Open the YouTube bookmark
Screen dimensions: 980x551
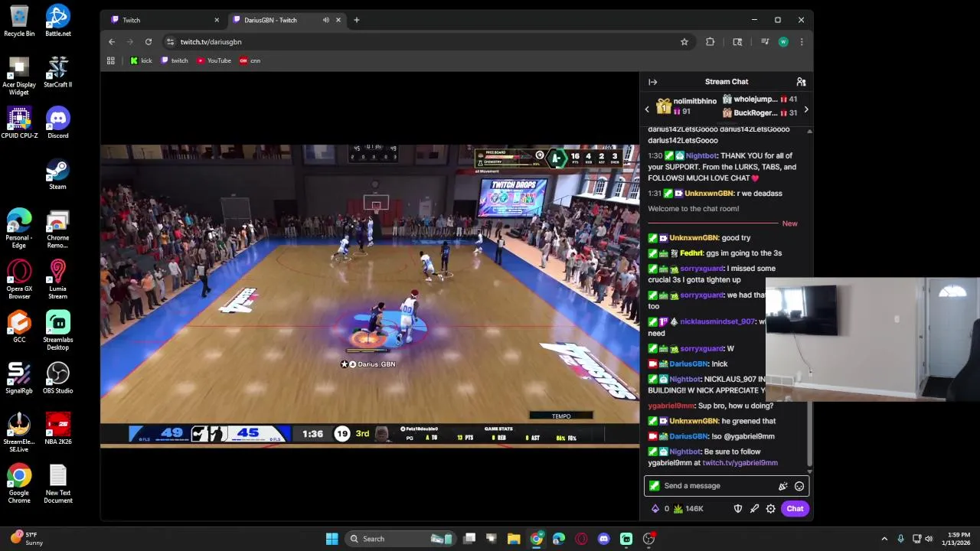point(214,60)
